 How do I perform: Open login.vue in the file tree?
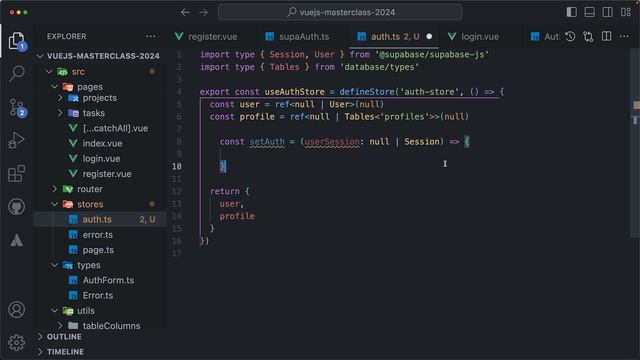100,158
